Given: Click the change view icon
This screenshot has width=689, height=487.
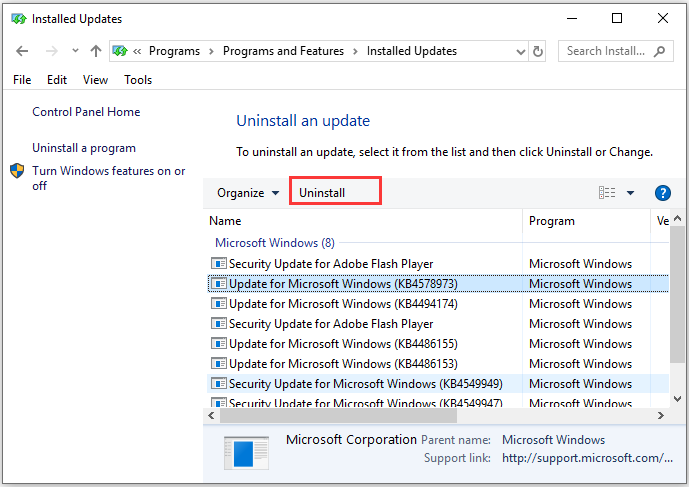Looking at the screenshot, I should point(607,193).
